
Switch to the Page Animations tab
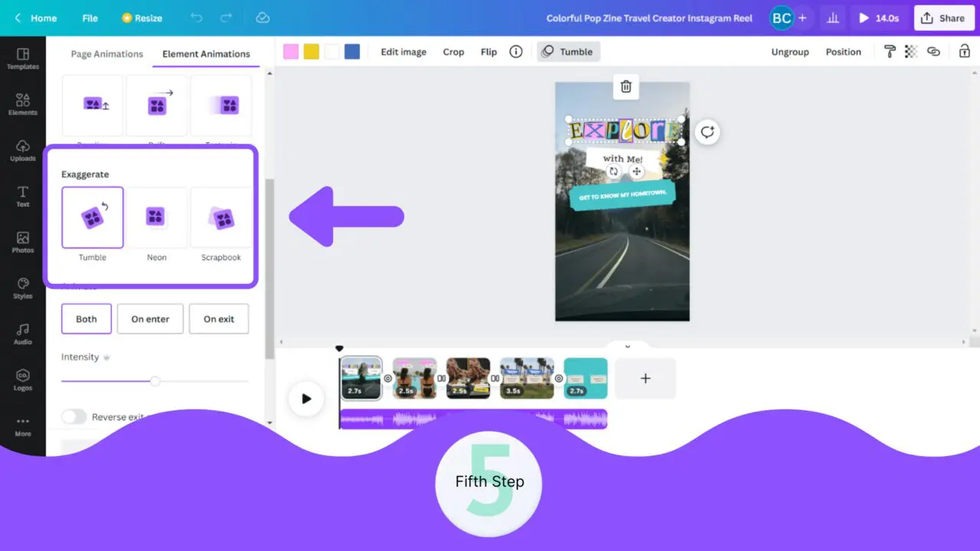pyautogui.click(x=106, y=54)
